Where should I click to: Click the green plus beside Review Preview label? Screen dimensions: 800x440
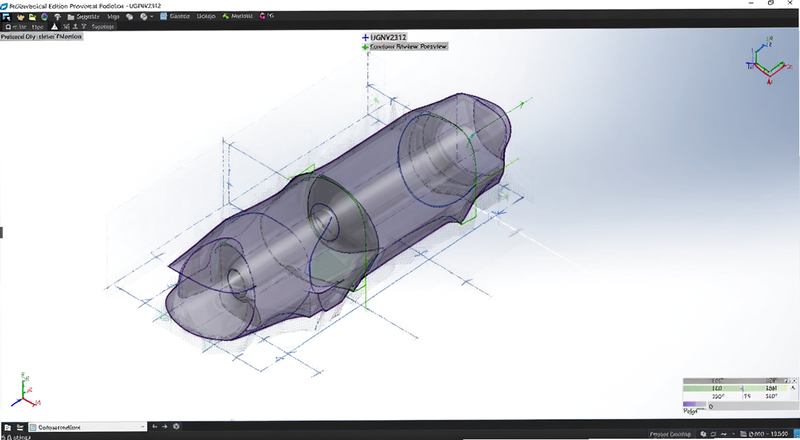click(365, 47)
